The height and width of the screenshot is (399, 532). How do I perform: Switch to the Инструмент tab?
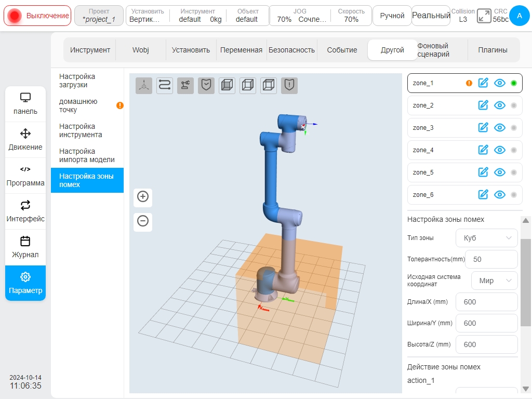(x=90, y=50)
